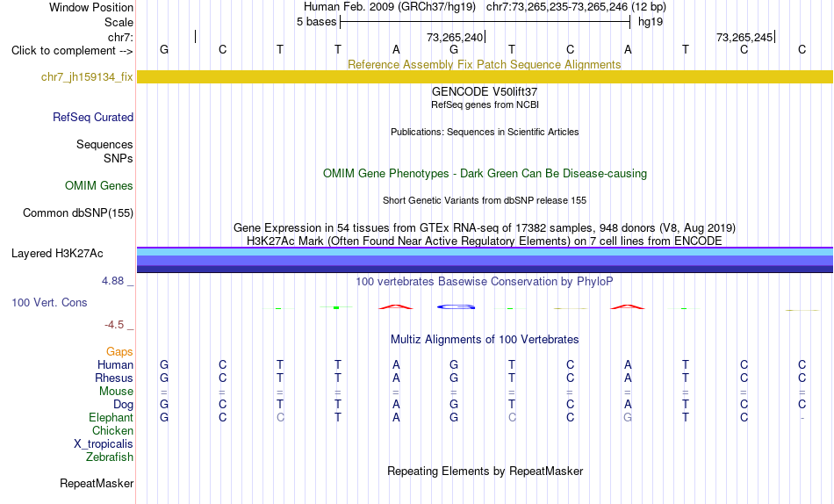834x504 pixels.
Task: Click the PhyloP Basewise Conservation title
Action: point(485,282)
